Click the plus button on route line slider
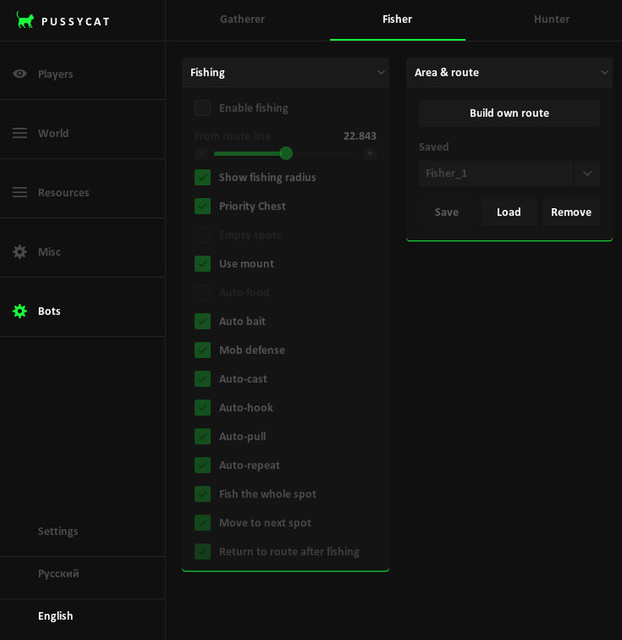 [370, 153]
